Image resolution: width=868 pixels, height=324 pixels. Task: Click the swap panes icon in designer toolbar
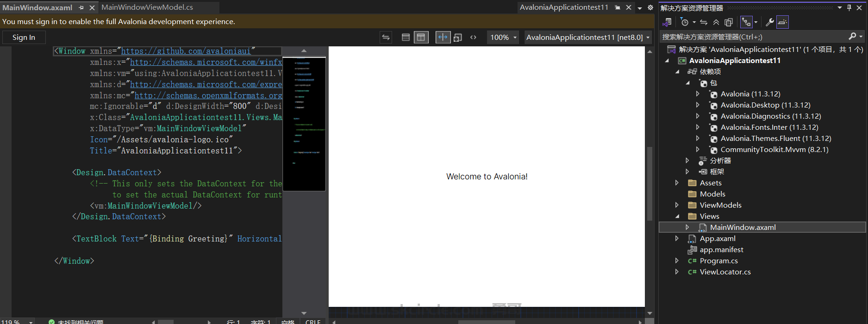click(386, 38)
